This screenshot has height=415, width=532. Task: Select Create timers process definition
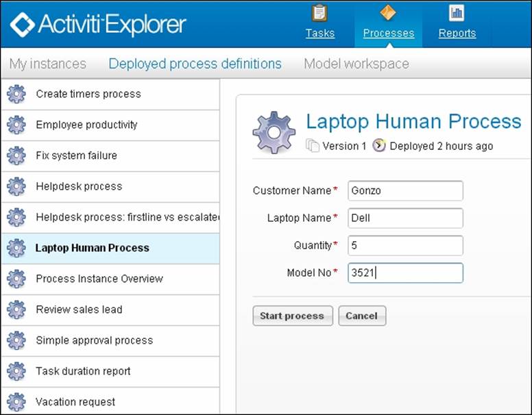click(110, 95)
